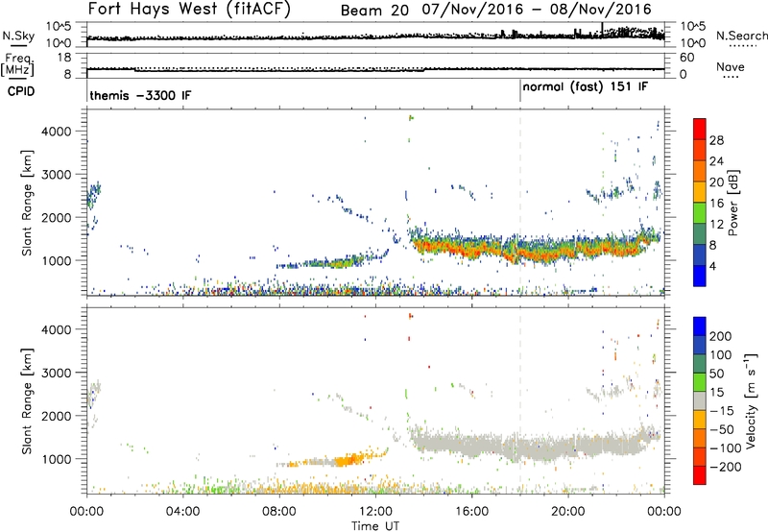Click the '4000' tick on power panel axis
The width and height of the screenshot is (768, 532).
pos(56,132)
